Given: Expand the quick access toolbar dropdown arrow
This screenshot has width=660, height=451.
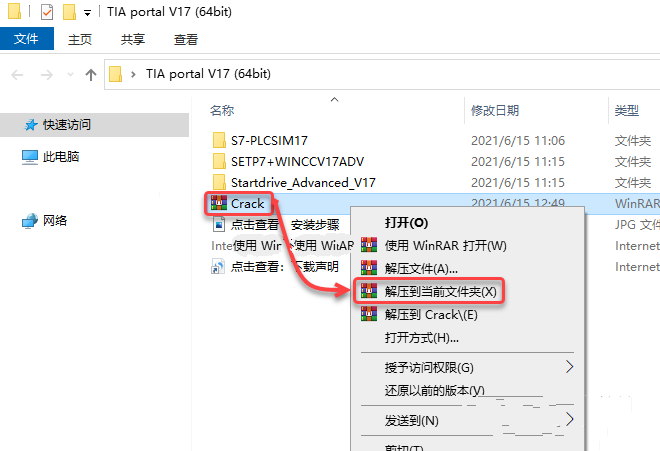Looking at the screenshot, I should tap(87, 13).
